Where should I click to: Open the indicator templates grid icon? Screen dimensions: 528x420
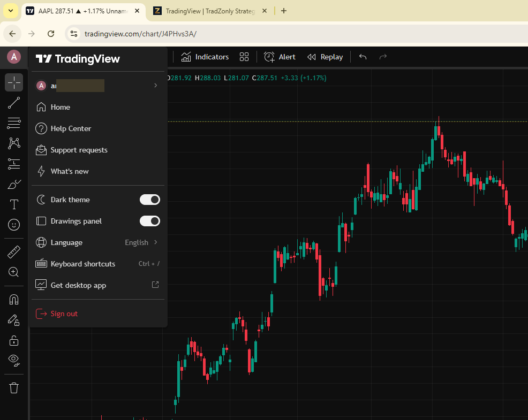click(x=244, y=57)
